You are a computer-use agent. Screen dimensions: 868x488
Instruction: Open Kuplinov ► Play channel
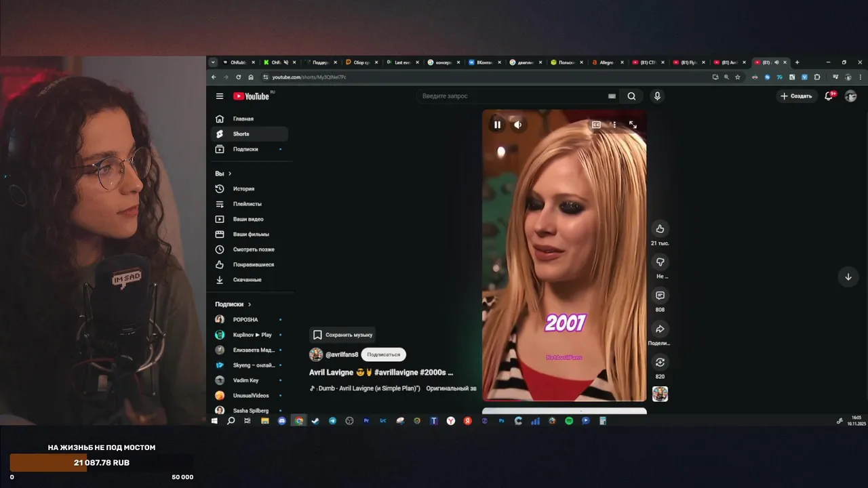pyautogui.click(x=249, y=335)
